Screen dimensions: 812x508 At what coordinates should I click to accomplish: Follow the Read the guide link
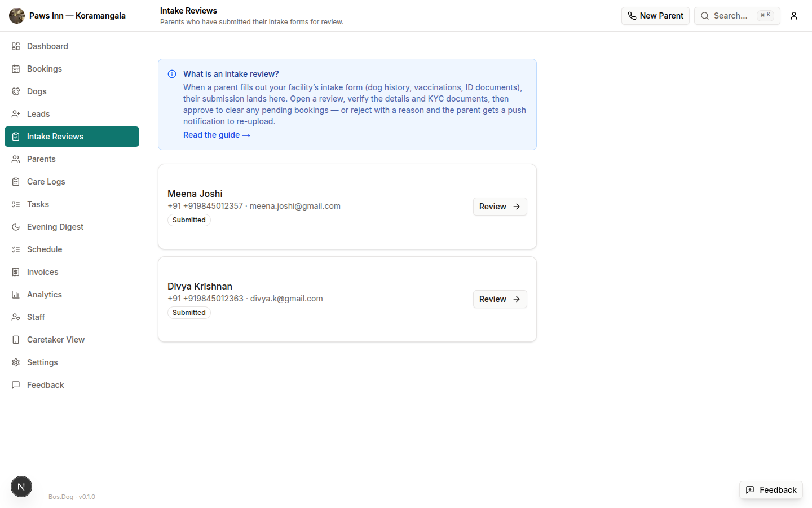coord(217,135)
